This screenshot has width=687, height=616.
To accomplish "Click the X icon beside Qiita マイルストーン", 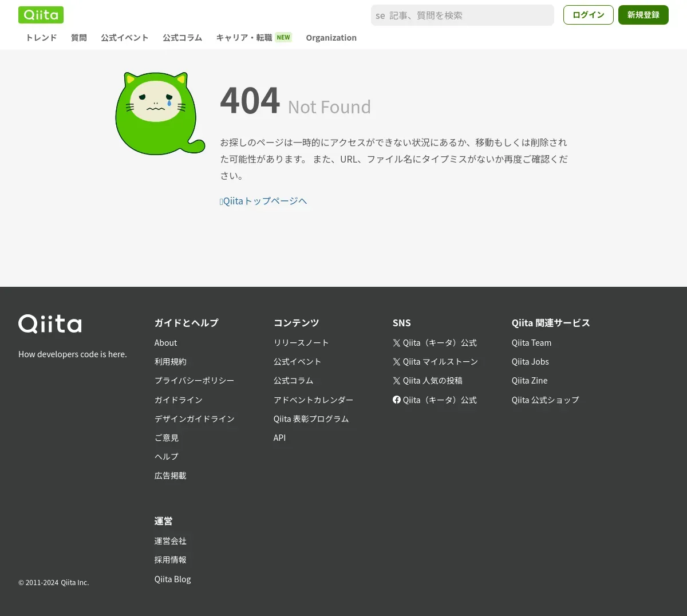I will (396, 362).
